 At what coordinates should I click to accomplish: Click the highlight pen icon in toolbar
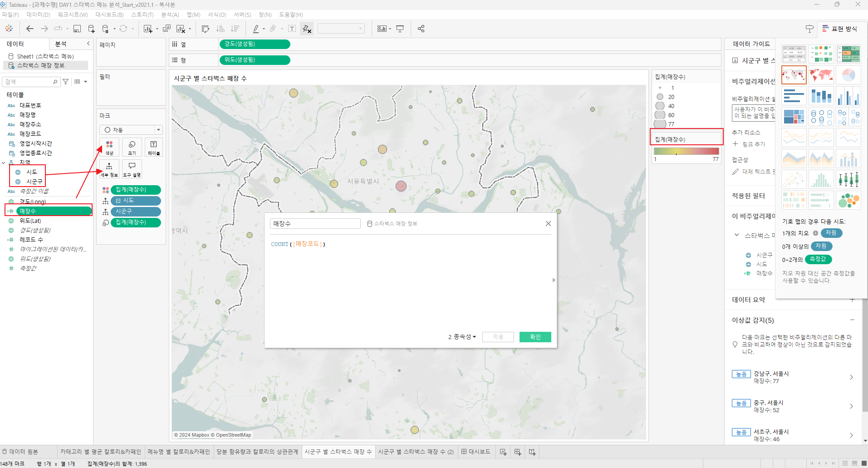[x=256, y=29]
